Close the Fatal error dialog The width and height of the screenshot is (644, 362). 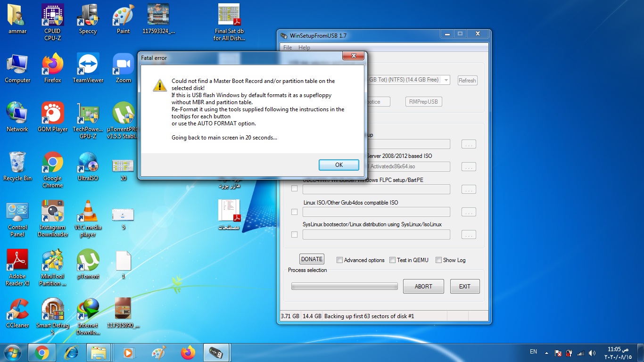coord(353,57)
